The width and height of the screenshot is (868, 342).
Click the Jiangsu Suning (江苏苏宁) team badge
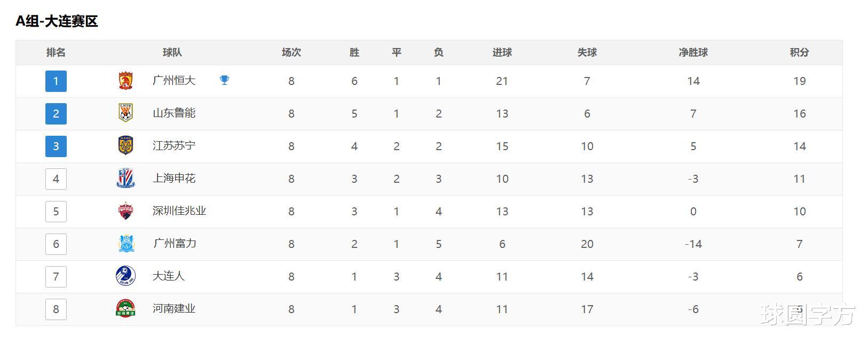point(125,146)
